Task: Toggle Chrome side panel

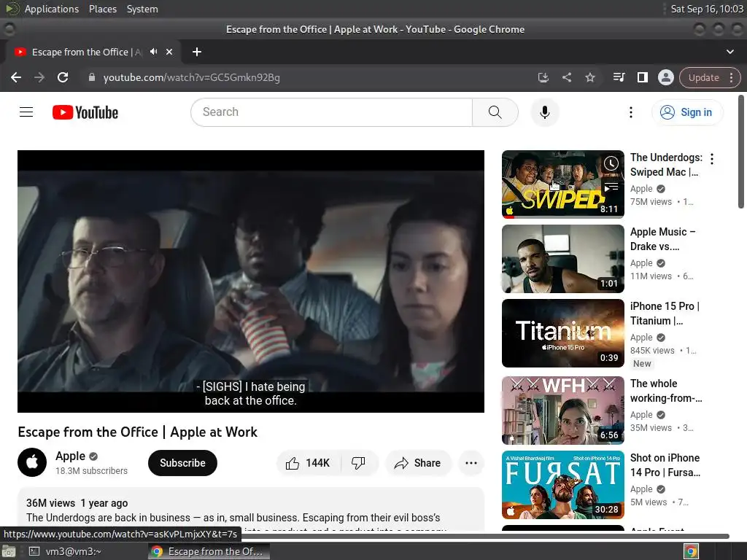Action: [642, 77]
